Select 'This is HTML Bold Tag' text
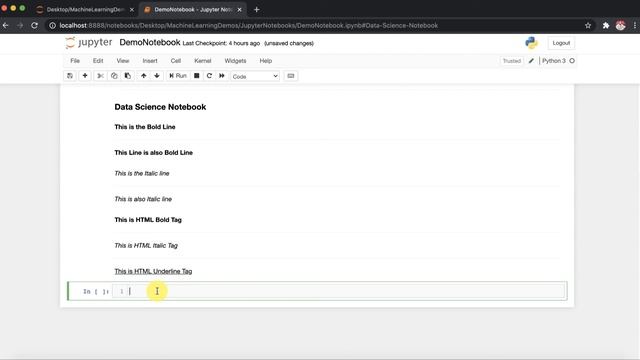The width and height of the screenshot is (640, 360). pos(148,220)
